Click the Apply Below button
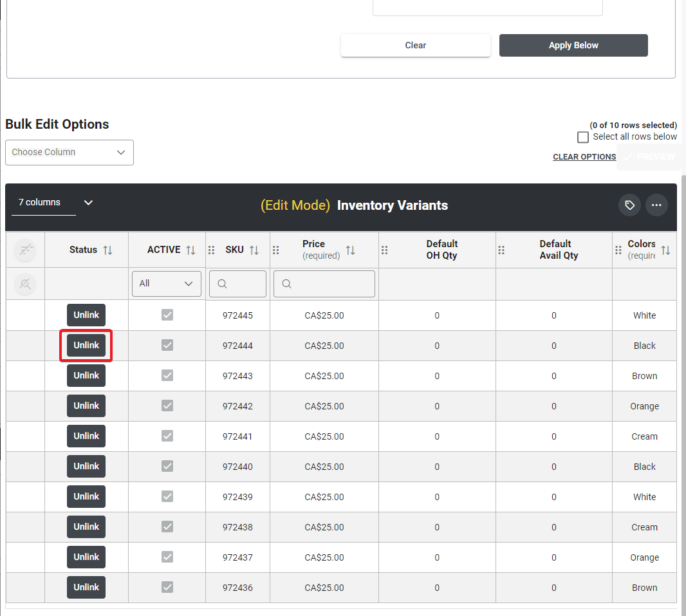Image resolution: width=686 pixels, height=616 pixels. 573,46
